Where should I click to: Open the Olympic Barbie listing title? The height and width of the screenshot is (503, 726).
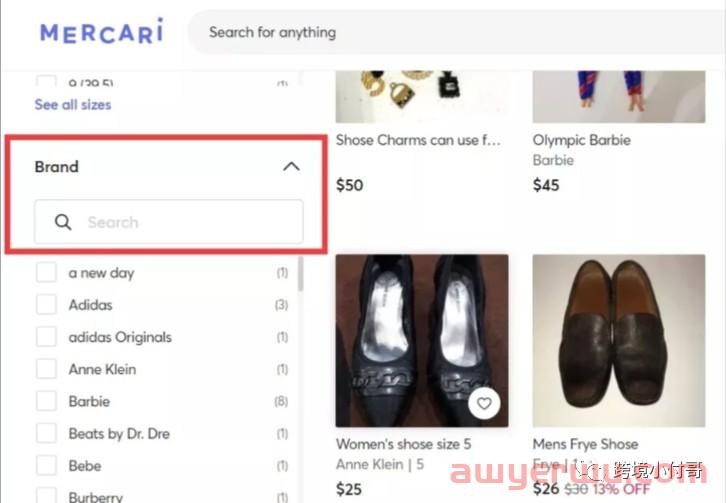click(582, 140)
